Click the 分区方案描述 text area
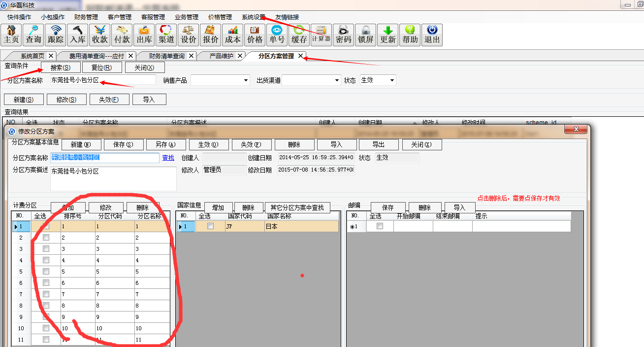Viewport: 644px width, 347px height. [113, 178]
